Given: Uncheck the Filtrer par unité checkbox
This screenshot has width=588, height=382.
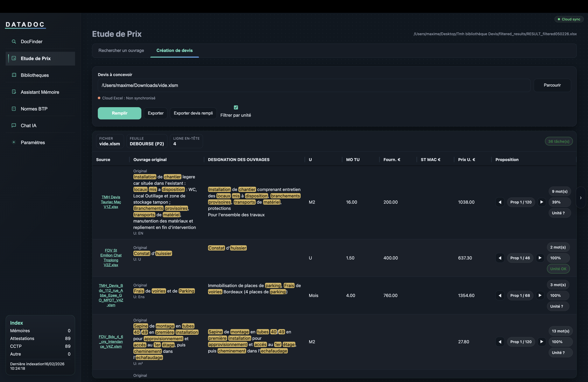Looking at the screenshot, I should [x=236, y=108].
